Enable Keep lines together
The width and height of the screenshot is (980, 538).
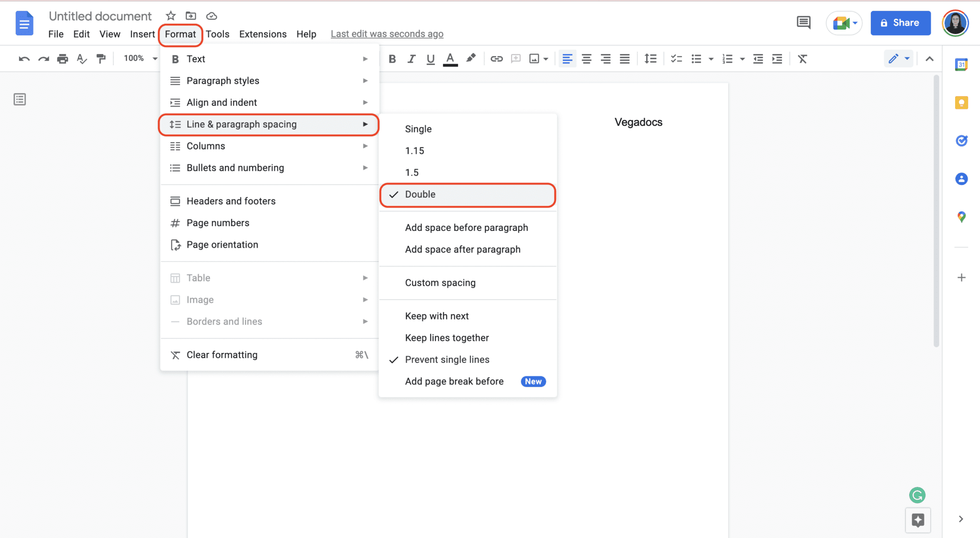pyautogui.click(x=447, y=338)
